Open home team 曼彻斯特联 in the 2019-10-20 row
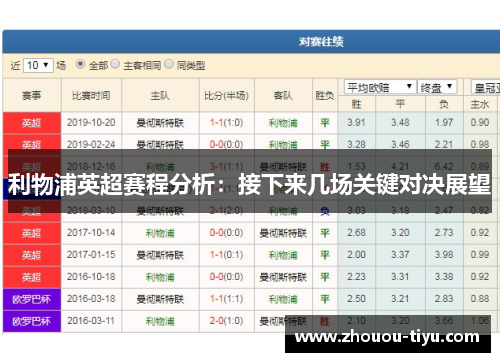Screen dimensions: 500x362 pos(160,123)
